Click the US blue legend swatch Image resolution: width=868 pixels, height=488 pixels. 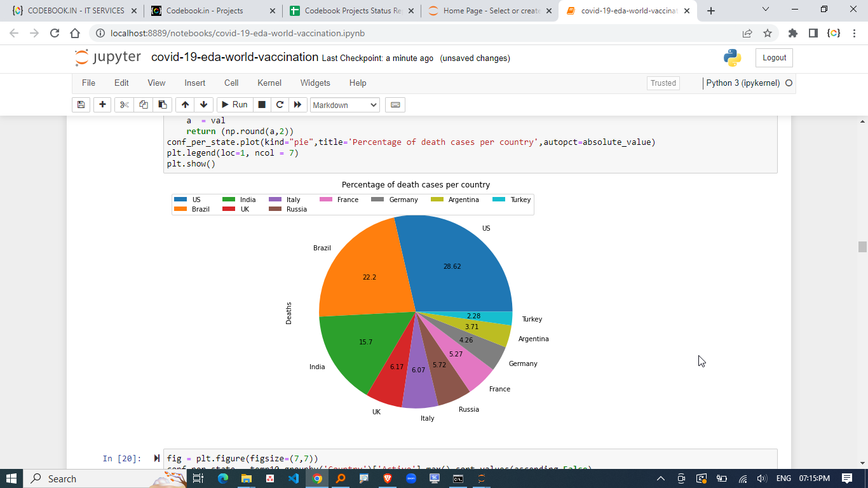(182, 200)
